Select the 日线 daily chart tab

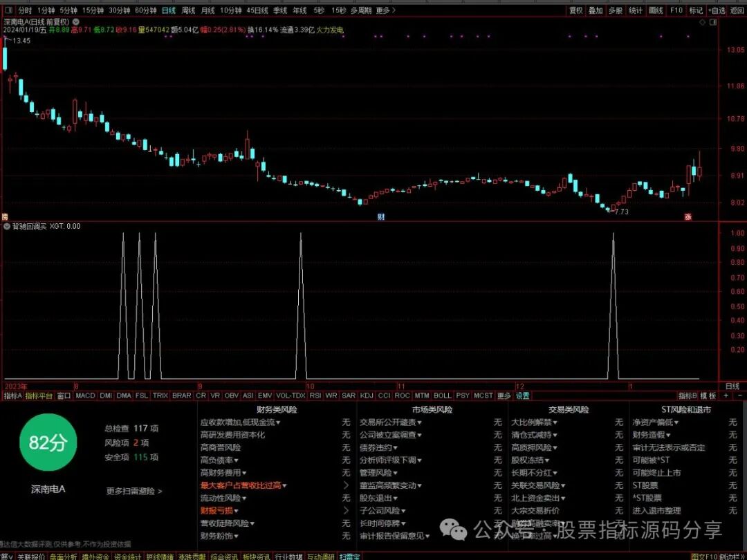168,10
